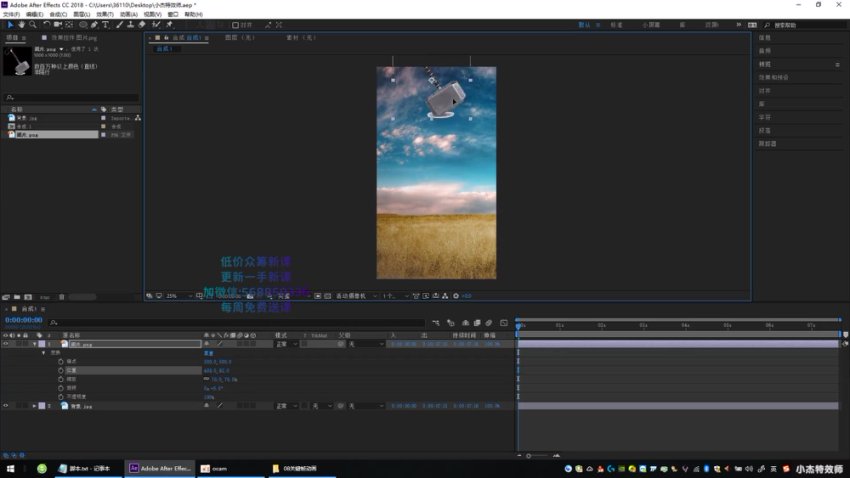Toggle the 对齐 snapping checkbox
This screenshot has width=850, height=478.
[x=236, y=25]
